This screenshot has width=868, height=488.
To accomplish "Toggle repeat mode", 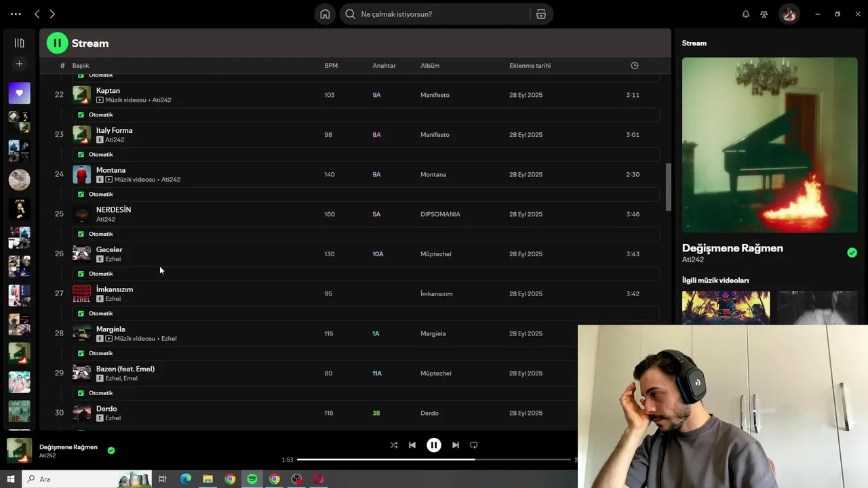I will click(474, 445).
